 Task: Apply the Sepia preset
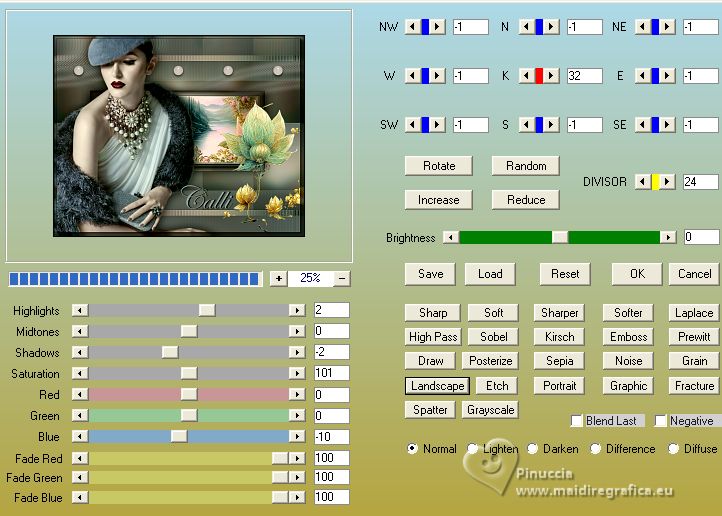[x=559, y=361]
